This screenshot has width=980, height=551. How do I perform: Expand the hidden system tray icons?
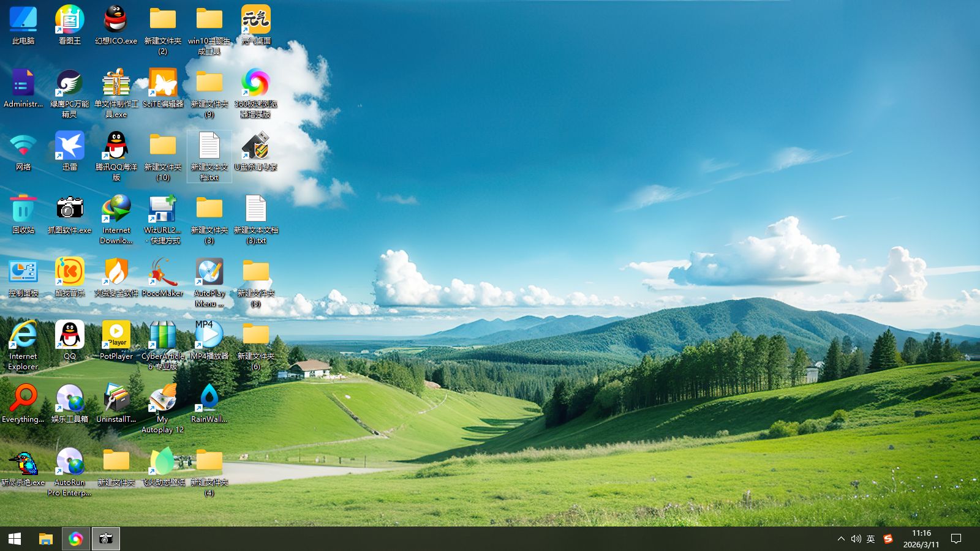841,539
